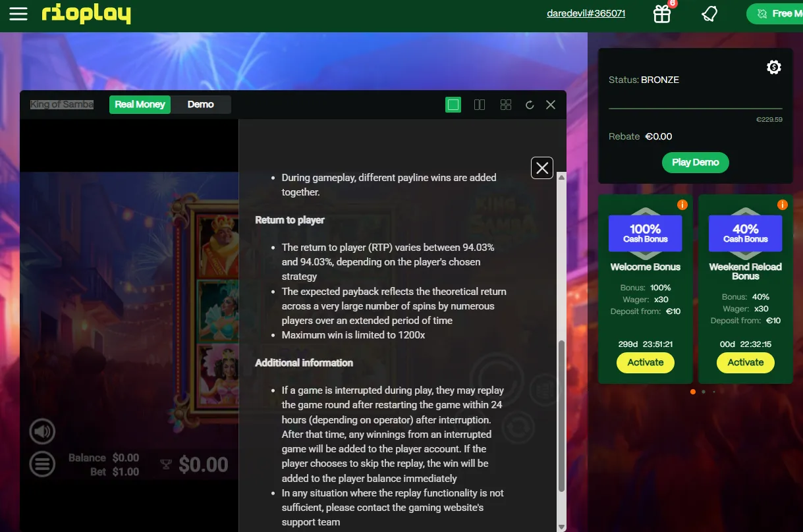Click the 40% Cash Bonus badge

pos(746,233)
